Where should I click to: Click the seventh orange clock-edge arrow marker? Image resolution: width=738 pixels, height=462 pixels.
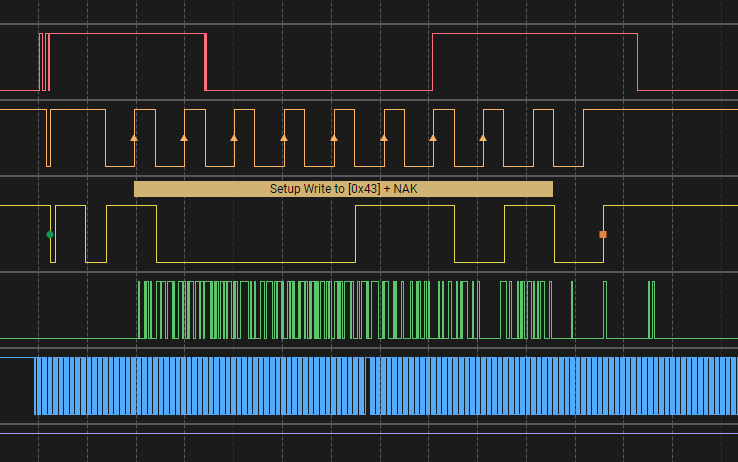click(x=433, y=137)
